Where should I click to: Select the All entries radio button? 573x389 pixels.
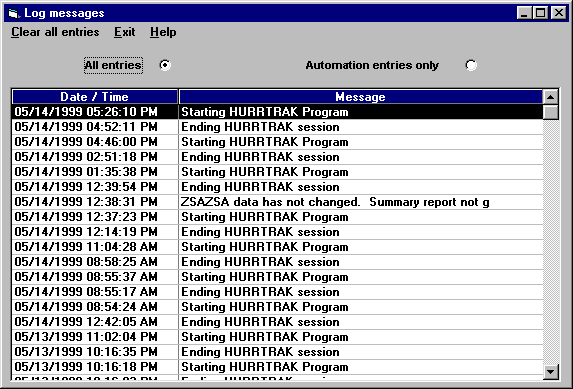click(x=165, y=65)
